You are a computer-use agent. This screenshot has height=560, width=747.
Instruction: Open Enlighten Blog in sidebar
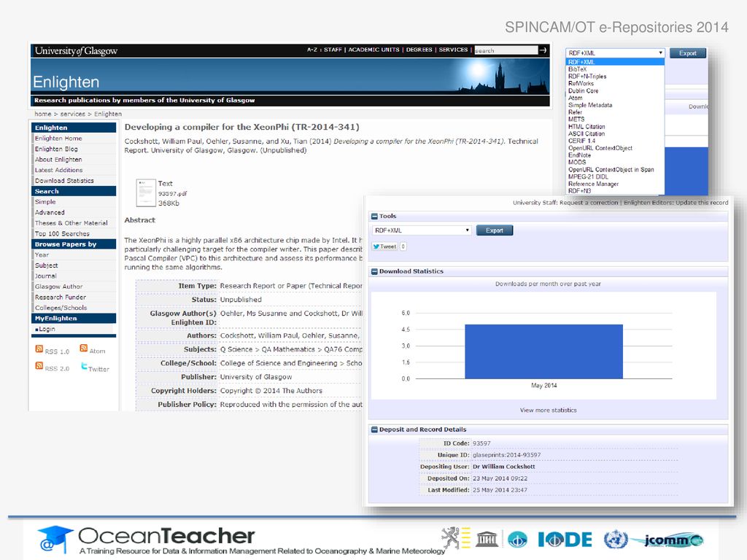pyautogui.click(x=55, y=149)
